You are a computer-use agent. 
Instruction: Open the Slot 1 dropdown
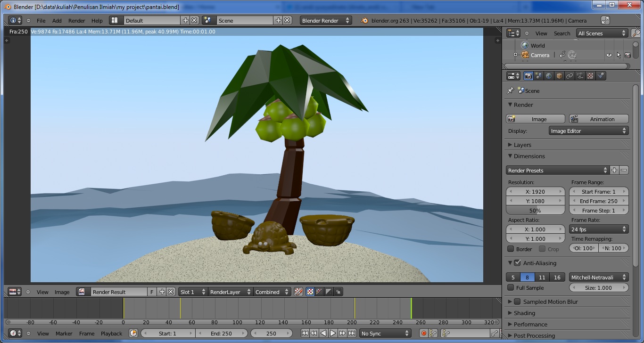tap(193, 292)
